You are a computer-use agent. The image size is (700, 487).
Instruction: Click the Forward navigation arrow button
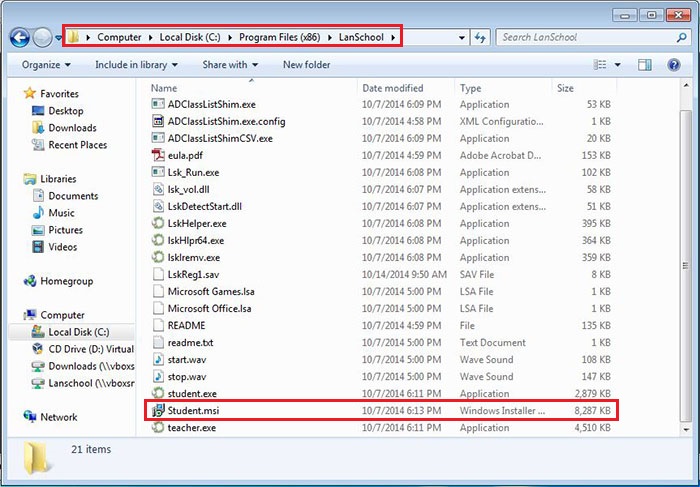(42, 38)
